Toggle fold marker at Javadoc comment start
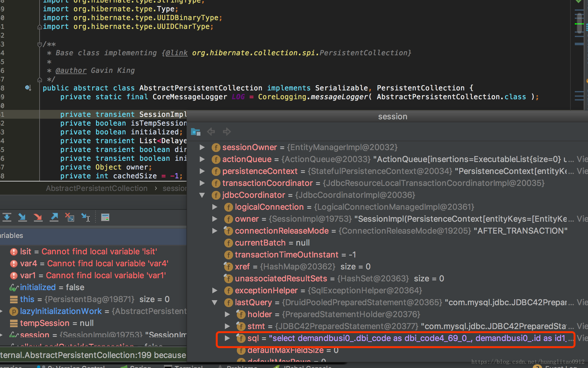588x368 pixels. point(40,44)
